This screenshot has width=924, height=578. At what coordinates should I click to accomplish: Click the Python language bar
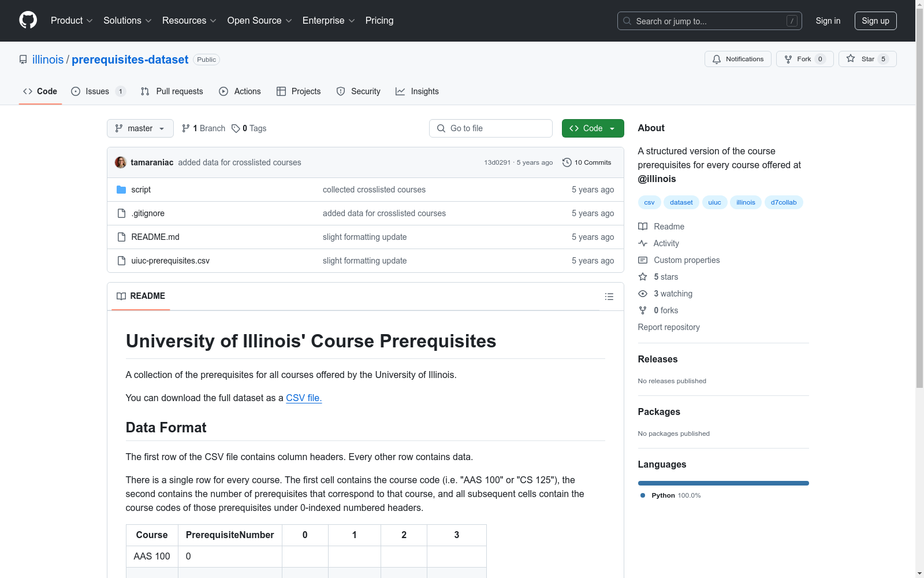click(724, 483)
